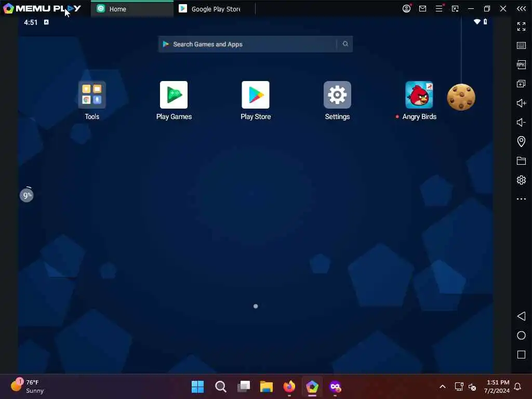Show hidden system tray icons

[443, 387]
